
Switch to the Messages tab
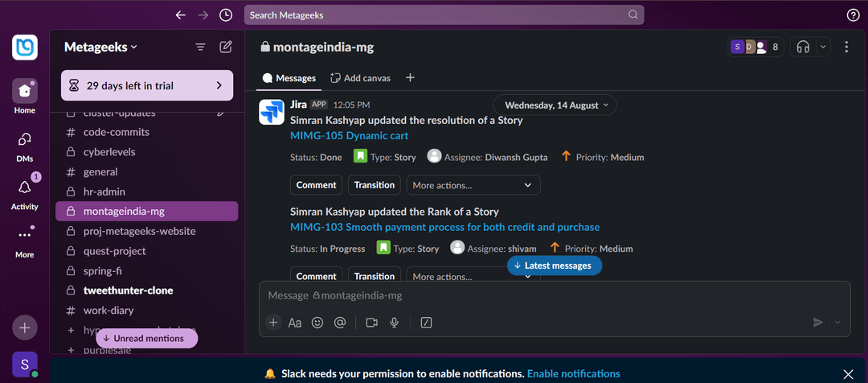(289, 78)
